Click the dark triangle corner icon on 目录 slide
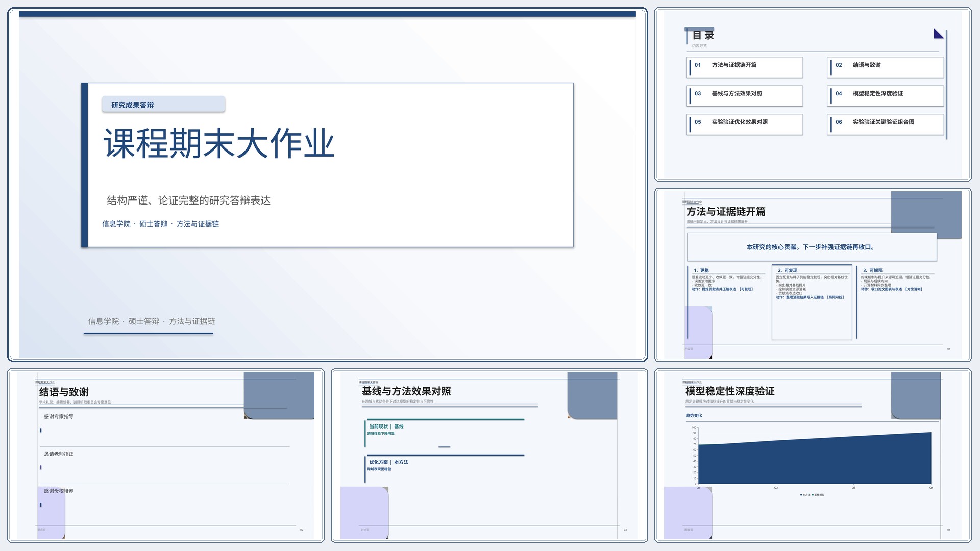 (938, 34)
